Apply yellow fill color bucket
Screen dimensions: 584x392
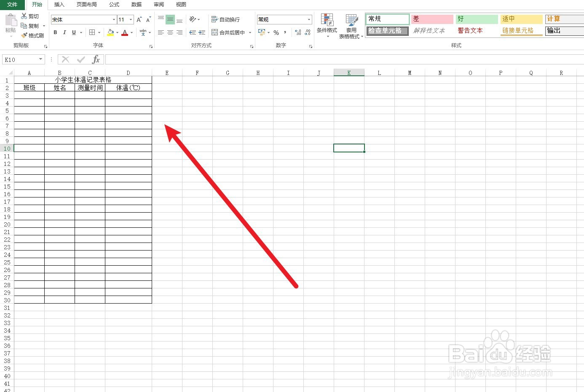click(110, 32)
